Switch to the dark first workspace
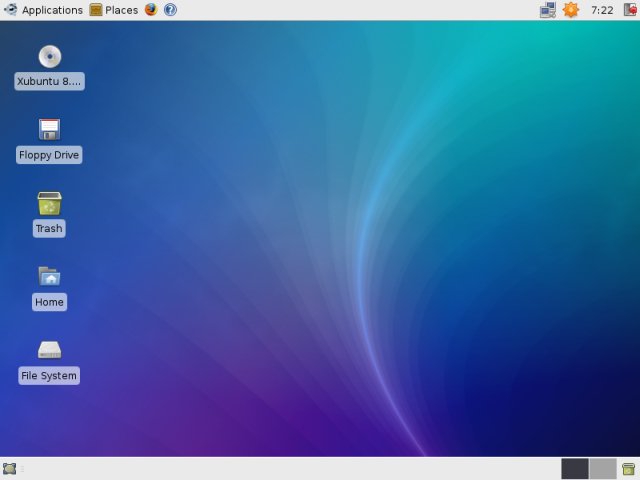 [x=575, y=469]
